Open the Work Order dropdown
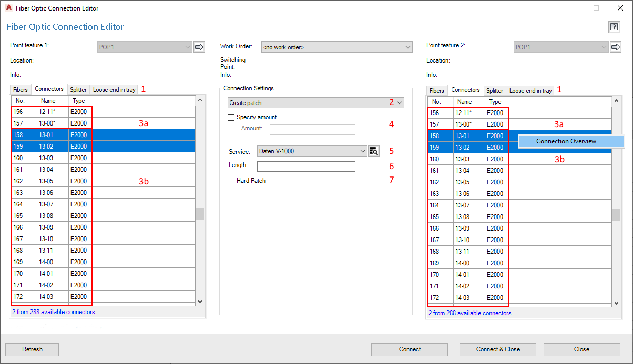 (336, 47)
